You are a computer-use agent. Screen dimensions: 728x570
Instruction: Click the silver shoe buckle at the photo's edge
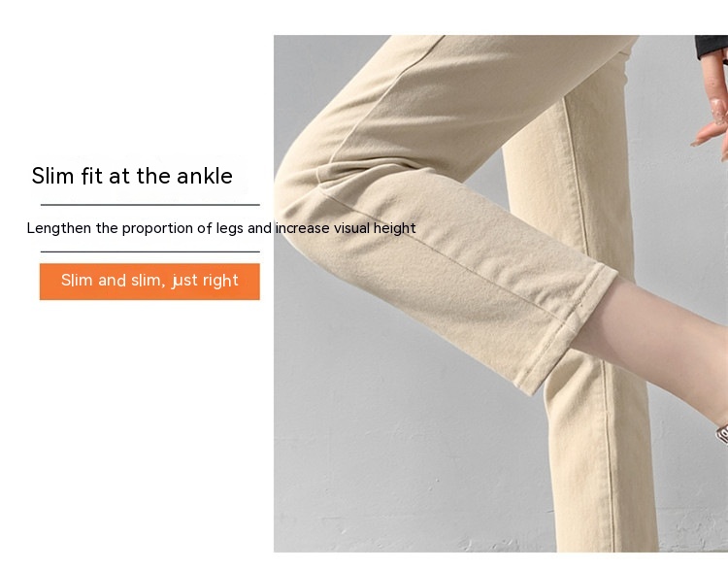point(722,434)
